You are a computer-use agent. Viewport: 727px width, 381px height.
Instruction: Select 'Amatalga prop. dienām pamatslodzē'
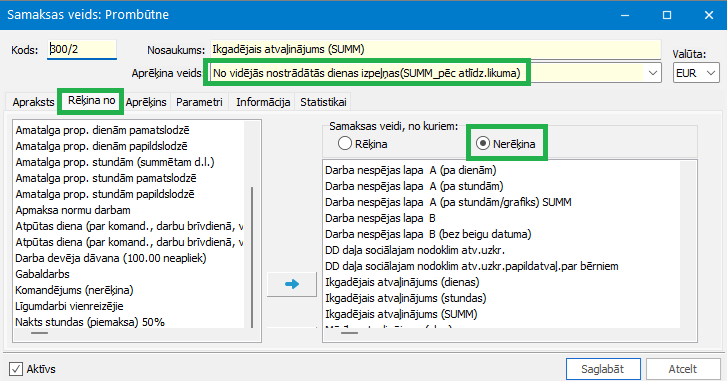click(x=102, y=130)
